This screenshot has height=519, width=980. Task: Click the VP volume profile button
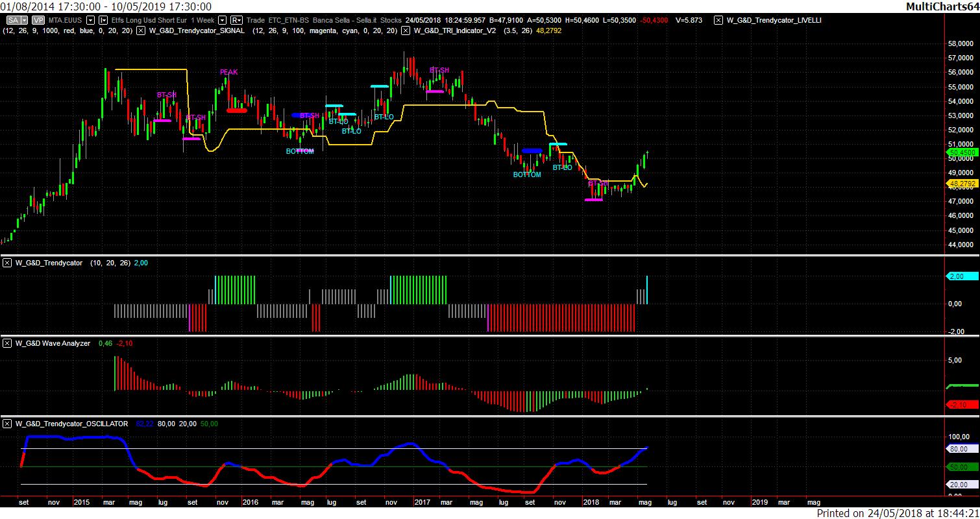[38, 20]
